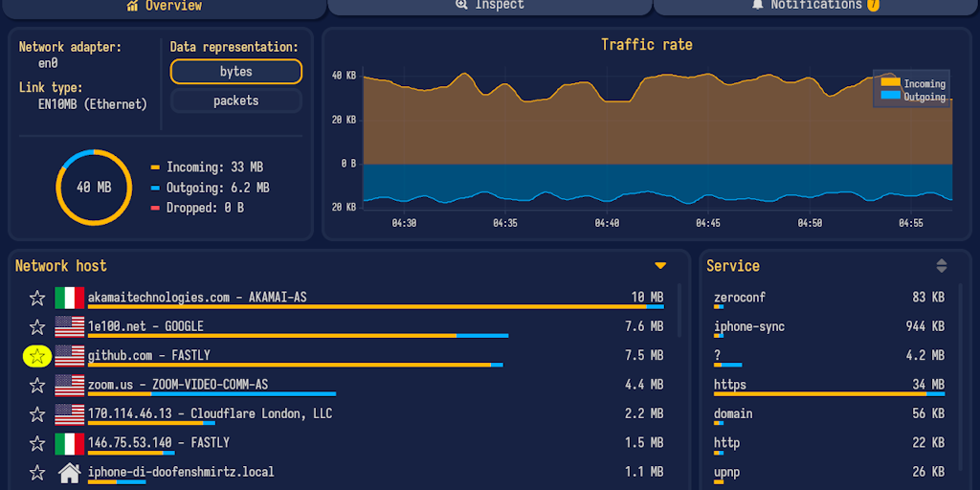Image resolution: width=980 pixels, height=490 pixels.
Task: Toggle Service list sort arrows
Action: coord(942,266)
